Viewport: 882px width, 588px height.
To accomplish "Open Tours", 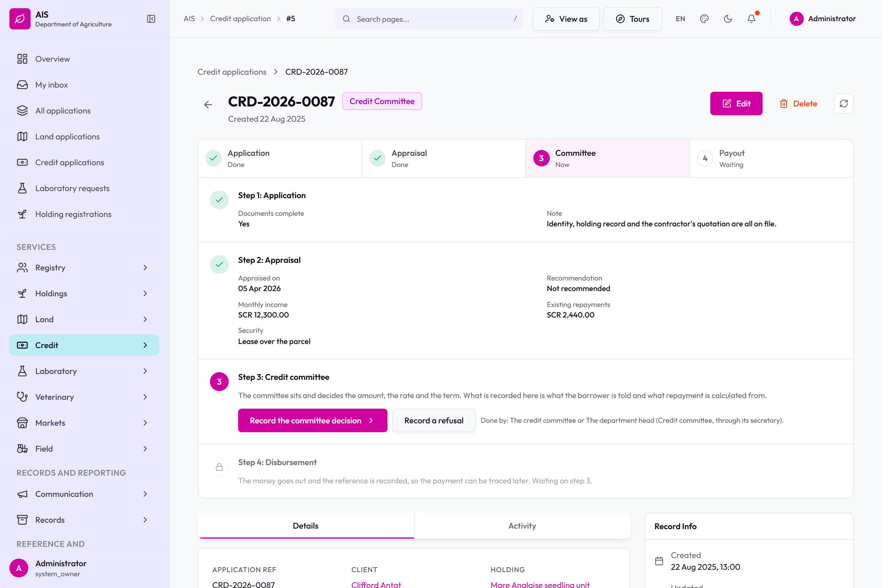I will (632, 19).
